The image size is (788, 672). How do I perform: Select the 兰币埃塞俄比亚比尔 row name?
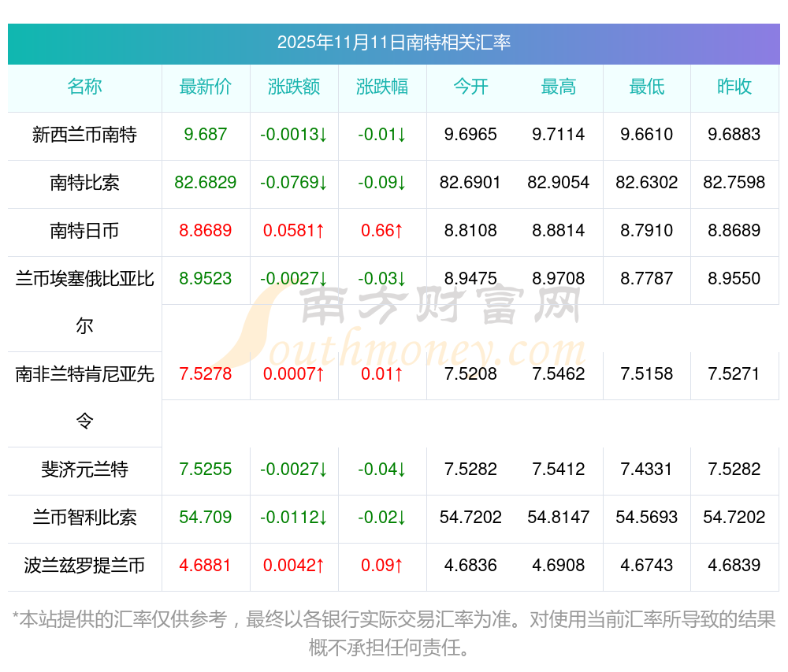tap(84, 303)
